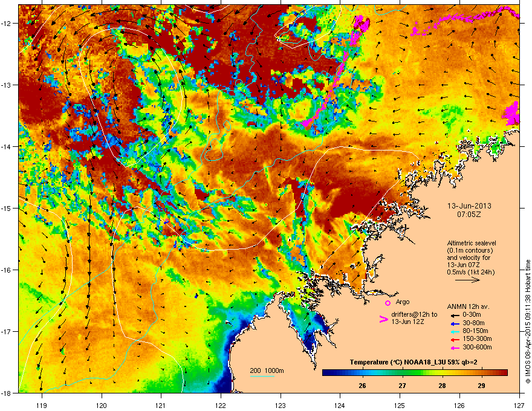
Task: Click longitude axis label 123
Action: pyautogui.click(x=281, y=405)
